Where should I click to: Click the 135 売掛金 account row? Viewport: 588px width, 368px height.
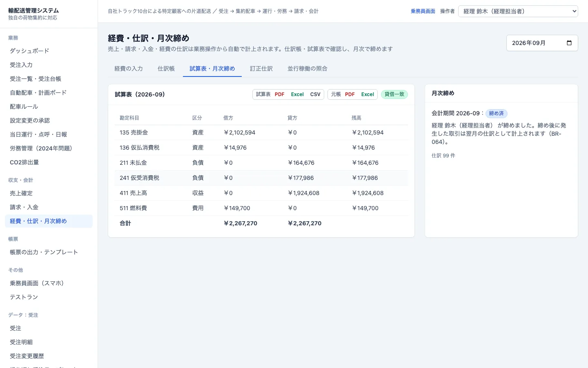coord(261,132)
